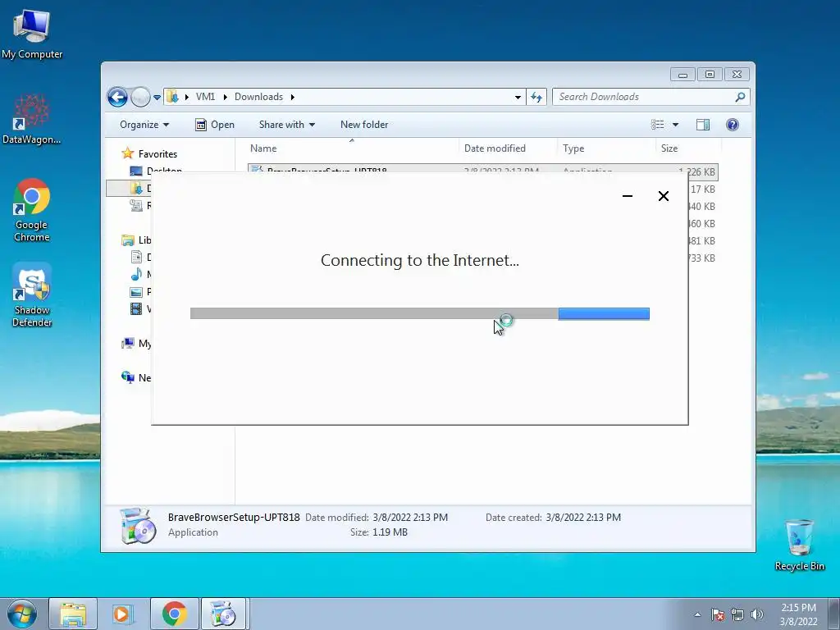Open the view options dropdown arrow

tap(675, 125)
